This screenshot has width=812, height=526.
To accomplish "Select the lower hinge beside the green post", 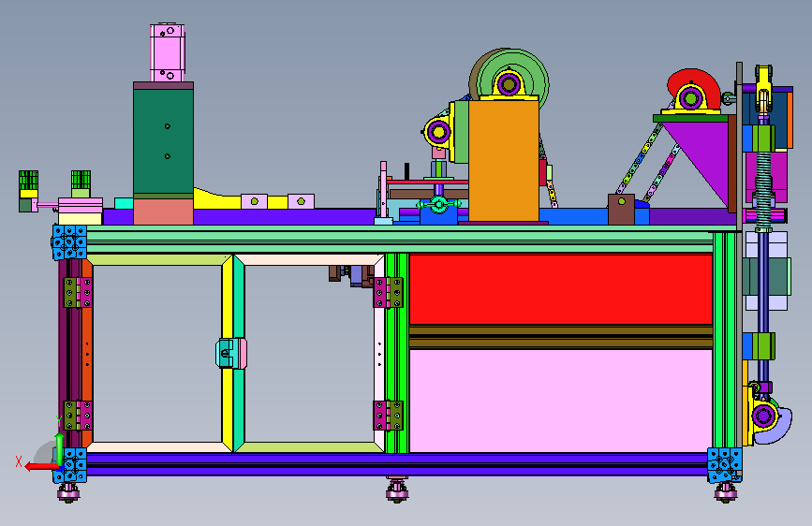I will (388, 416).
